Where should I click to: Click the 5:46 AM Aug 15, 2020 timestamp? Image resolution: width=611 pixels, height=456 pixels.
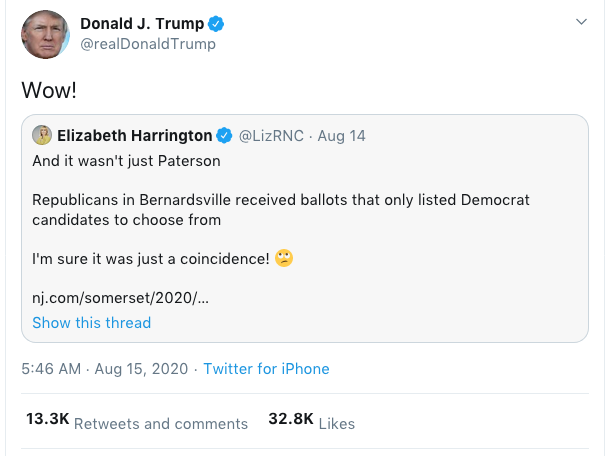105,369
